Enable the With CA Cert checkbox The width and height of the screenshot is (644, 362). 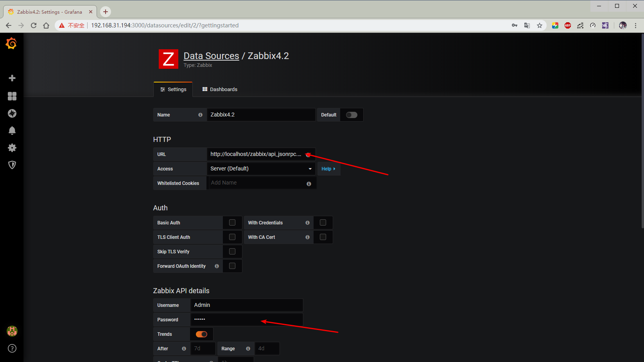pos(323,237)
